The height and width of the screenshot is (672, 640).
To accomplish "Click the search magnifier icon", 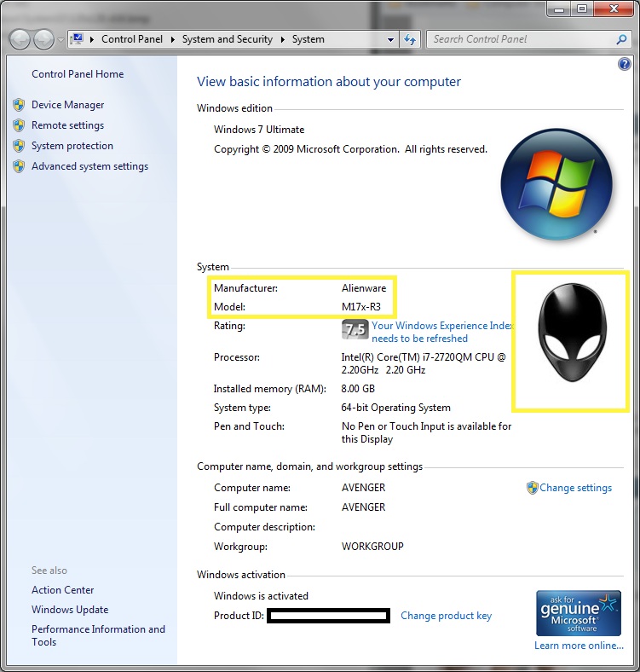I will tap(621, 39).
